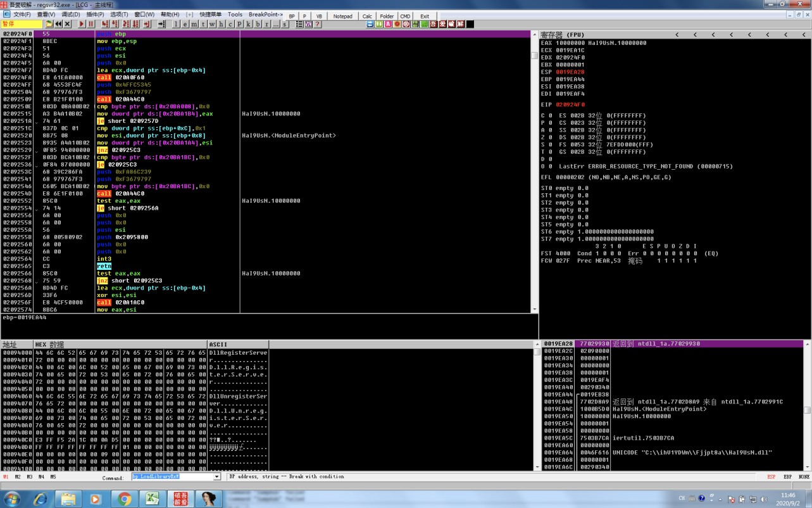The image size is (812, 508).
Task: Pause execution with the Pause icon
Action: click(91, 24)
